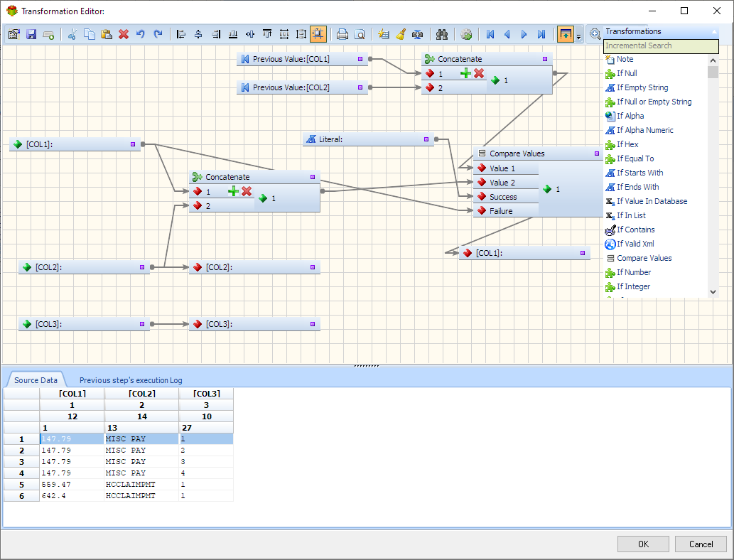Click the Cancel button
734x560 pixels.
[701, 544]
